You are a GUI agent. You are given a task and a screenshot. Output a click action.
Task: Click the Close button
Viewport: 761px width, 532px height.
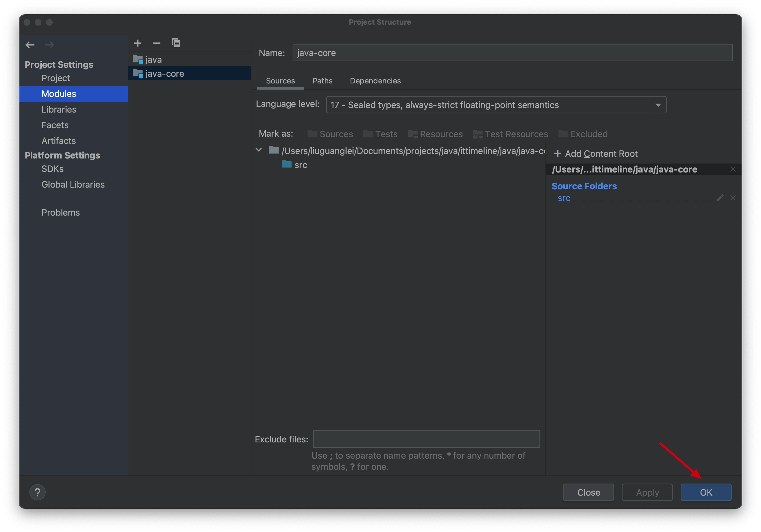pyautogui.click(x=588, y=492)
